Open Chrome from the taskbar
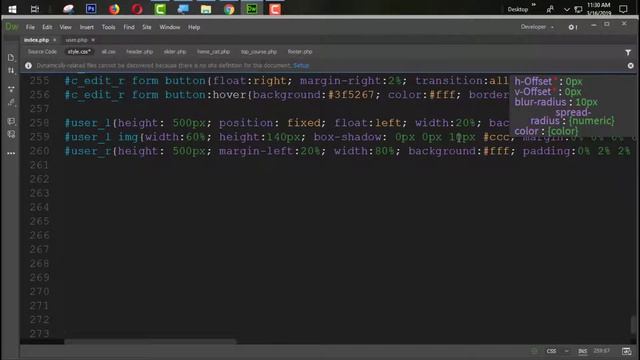The image size is (640, 360). 229,9
